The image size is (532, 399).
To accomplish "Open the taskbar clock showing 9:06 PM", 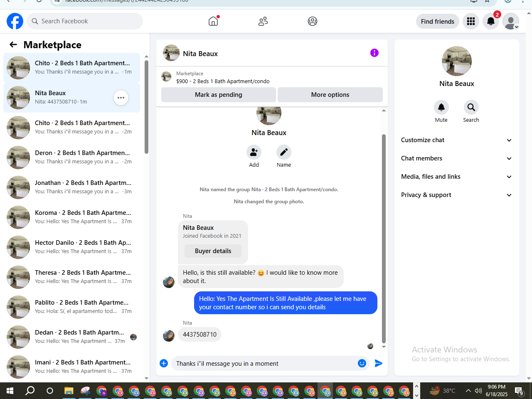I will tap(497, 391).
